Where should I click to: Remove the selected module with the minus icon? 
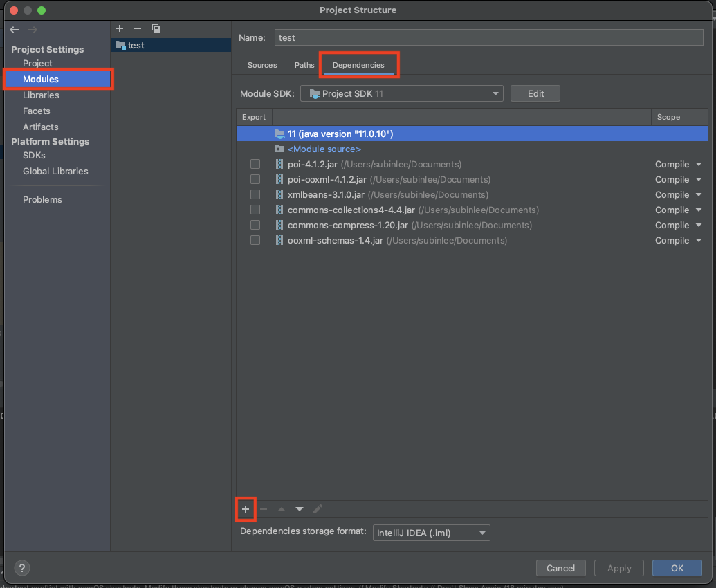pyautogui.click(x=138, y=28)
